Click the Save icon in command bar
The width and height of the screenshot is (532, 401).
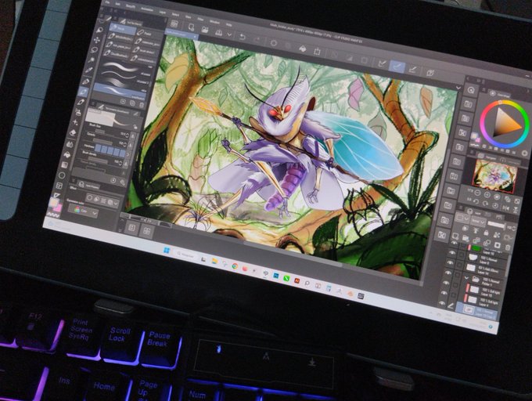click(219, 32)
